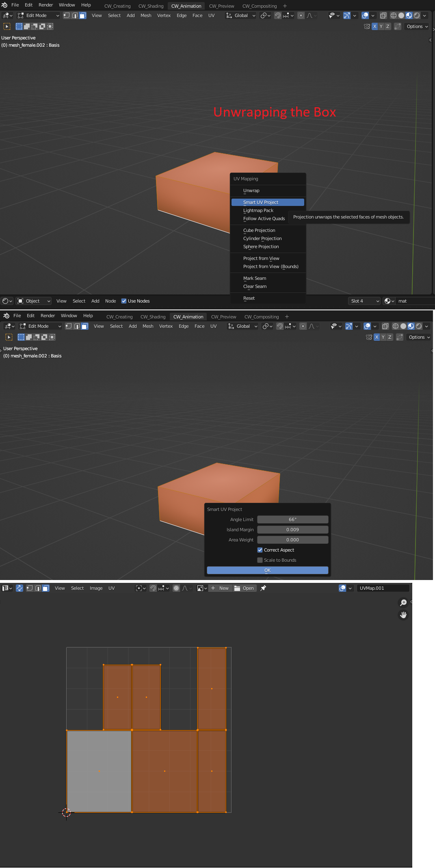Toggle Y mirror button in top viewport
This screenshot has height=868, width=435.
381,26
